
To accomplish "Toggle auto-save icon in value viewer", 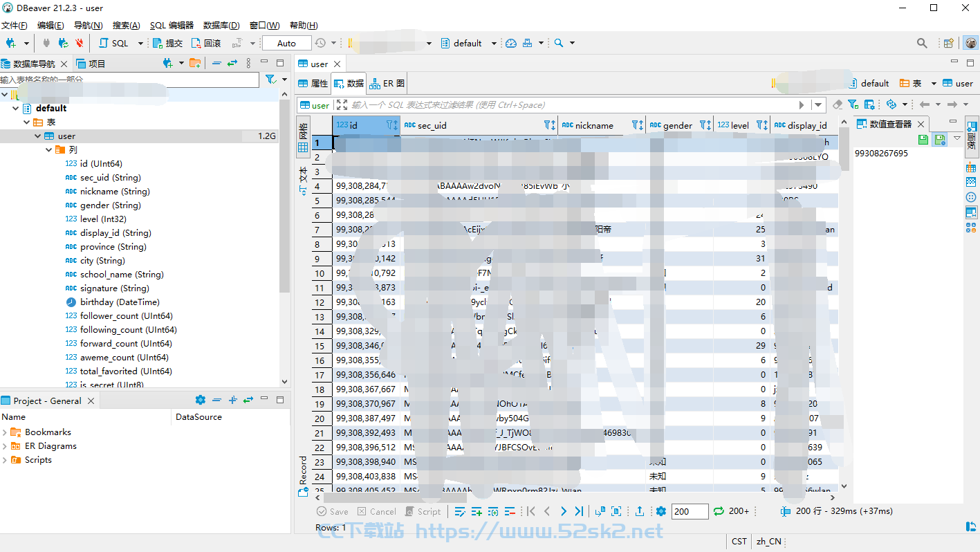I will 939,139.
